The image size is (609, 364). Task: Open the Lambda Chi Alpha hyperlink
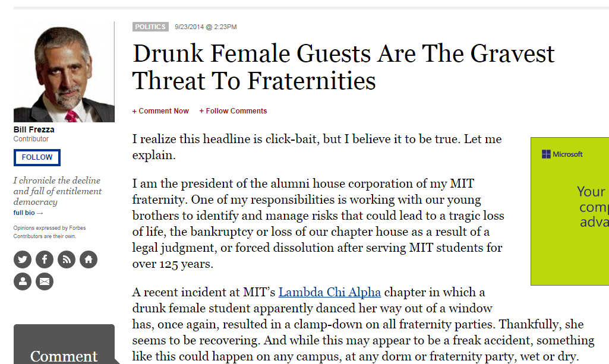(x=329, y=292)
